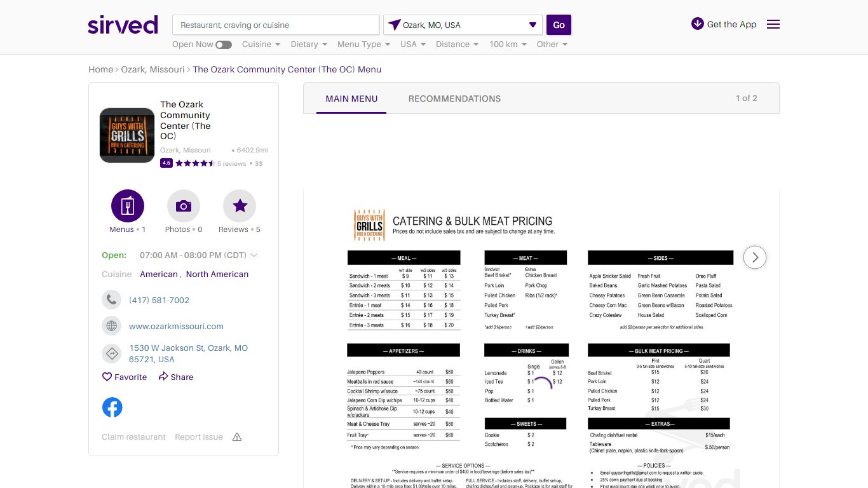The image size is (868, 488).
Task: Expand the 100 km range dropdown
Action: click(x=508, y=44)
